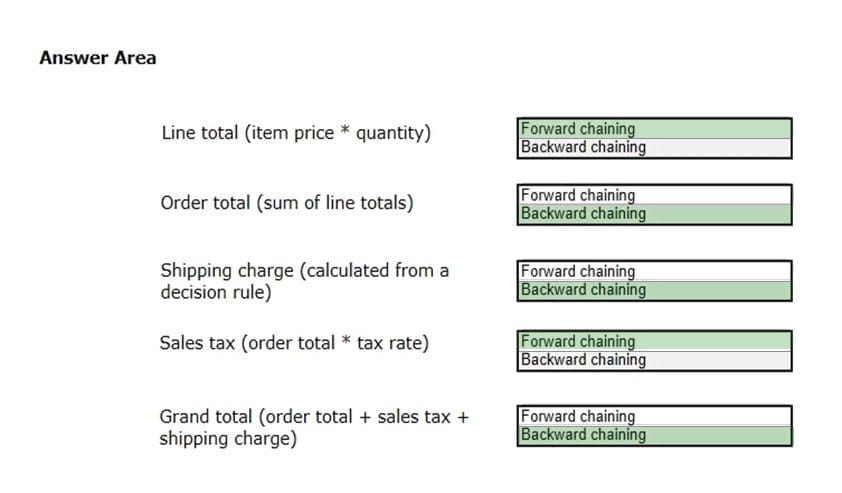This screenshot has height=493, width=842.
Task: Click the '(sum of line totals)' text
Action: point(335,203)
